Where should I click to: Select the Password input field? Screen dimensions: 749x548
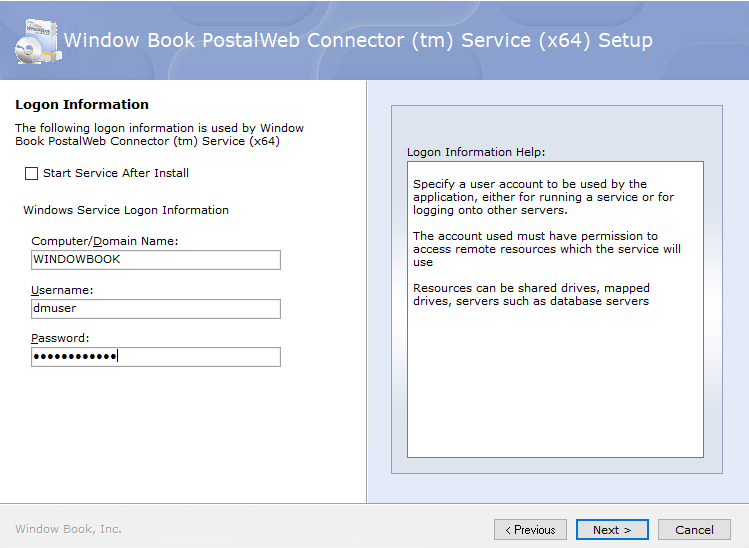click(x=156, y=357)
